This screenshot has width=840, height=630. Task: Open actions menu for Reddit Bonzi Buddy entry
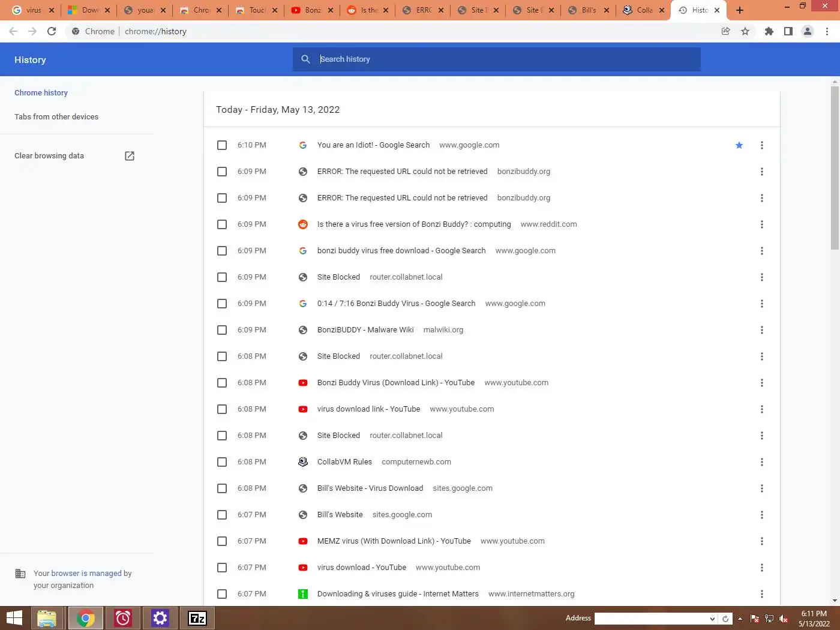click(762, 224)
